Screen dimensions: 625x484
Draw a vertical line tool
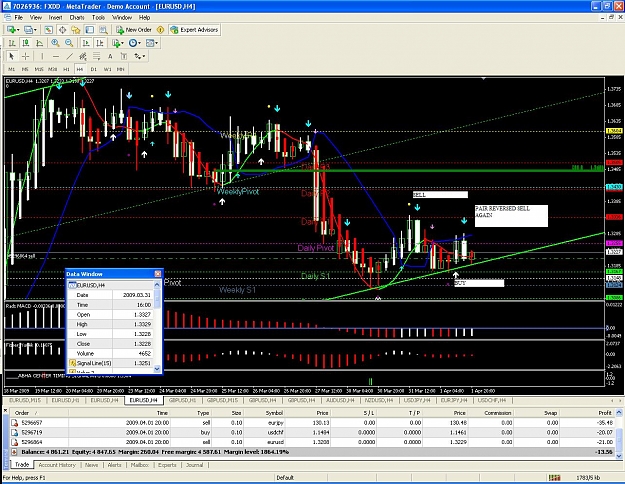pos(42,56)
